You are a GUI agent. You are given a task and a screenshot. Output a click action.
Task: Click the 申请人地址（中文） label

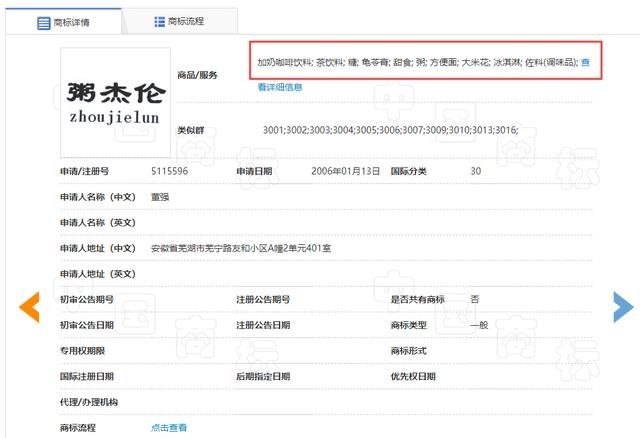coord(98,248)
